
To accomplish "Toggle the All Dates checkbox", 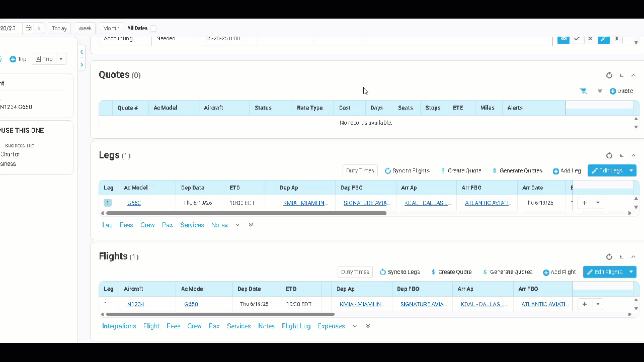I will (153, 29).
